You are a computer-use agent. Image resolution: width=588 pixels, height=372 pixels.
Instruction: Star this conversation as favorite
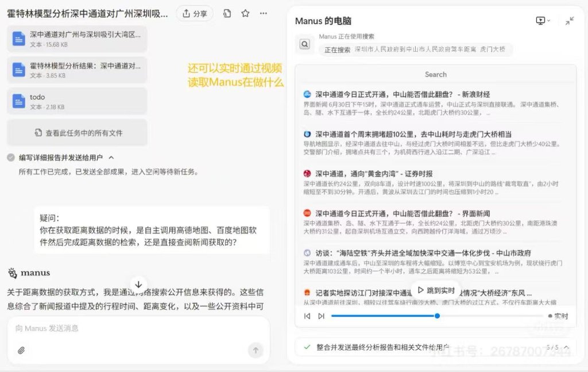[245, 14]
